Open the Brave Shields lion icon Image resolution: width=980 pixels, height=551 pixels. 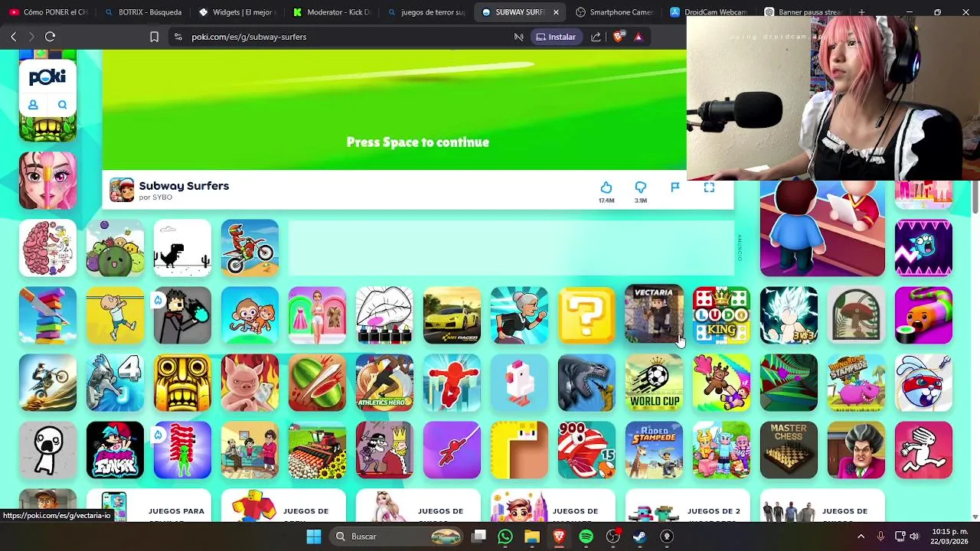pyautogui.click(x=619, y=36)
